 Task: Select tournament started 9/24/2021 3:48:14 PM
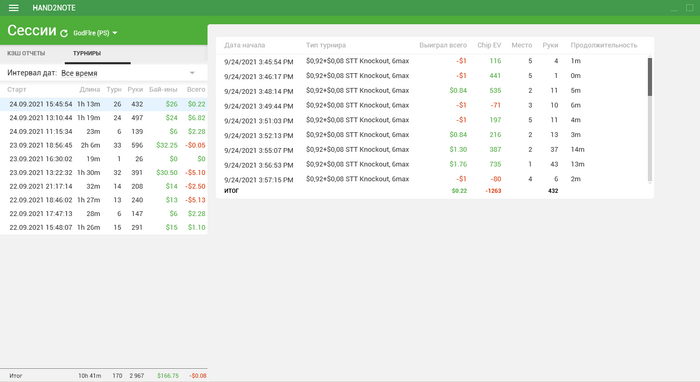click(432, 91)
